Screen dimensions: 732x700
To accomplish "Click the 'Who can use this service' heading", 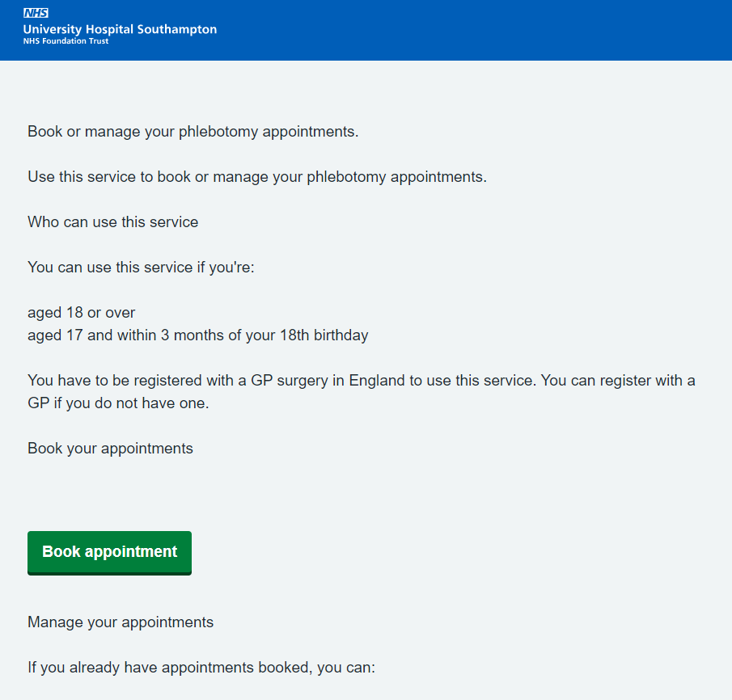I will 112,221.
